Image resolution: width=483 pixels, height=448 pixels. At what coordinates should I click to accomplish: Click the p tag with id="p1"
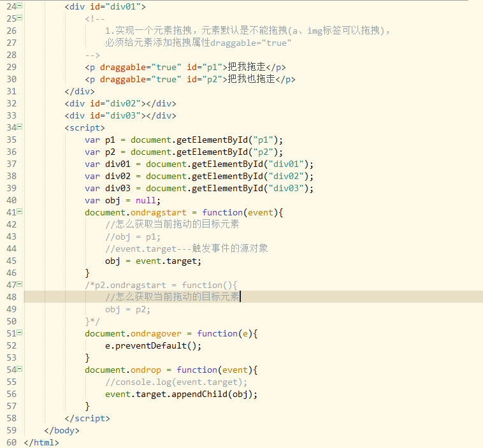(185, 67)
